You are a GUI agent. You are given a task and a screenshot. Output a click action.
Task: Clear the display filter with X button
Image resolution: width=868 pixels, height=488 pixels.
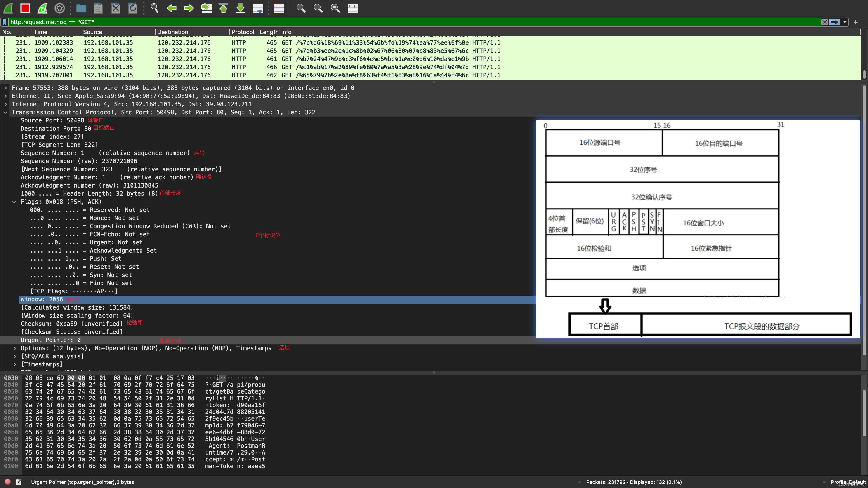click(824, 22)
